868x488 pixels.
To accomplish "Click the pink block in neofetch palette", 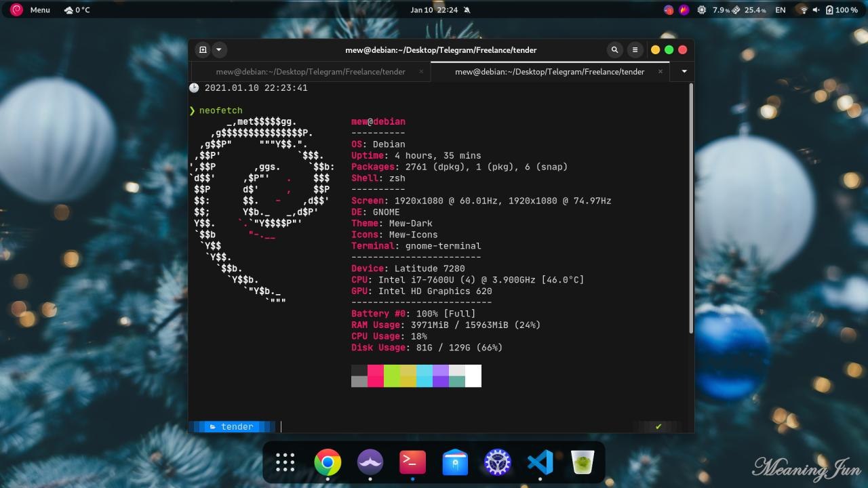I will (376, 376).
